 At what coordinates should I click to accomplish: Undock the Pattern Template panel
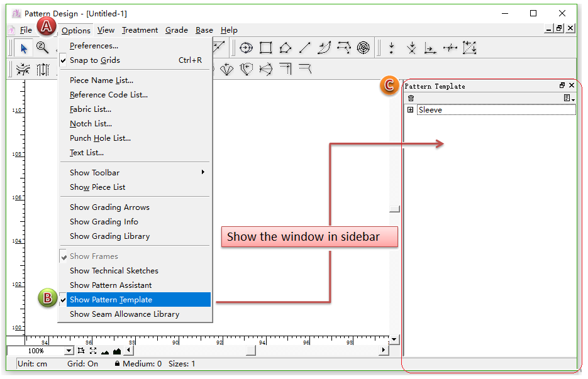tap(562, 85)
